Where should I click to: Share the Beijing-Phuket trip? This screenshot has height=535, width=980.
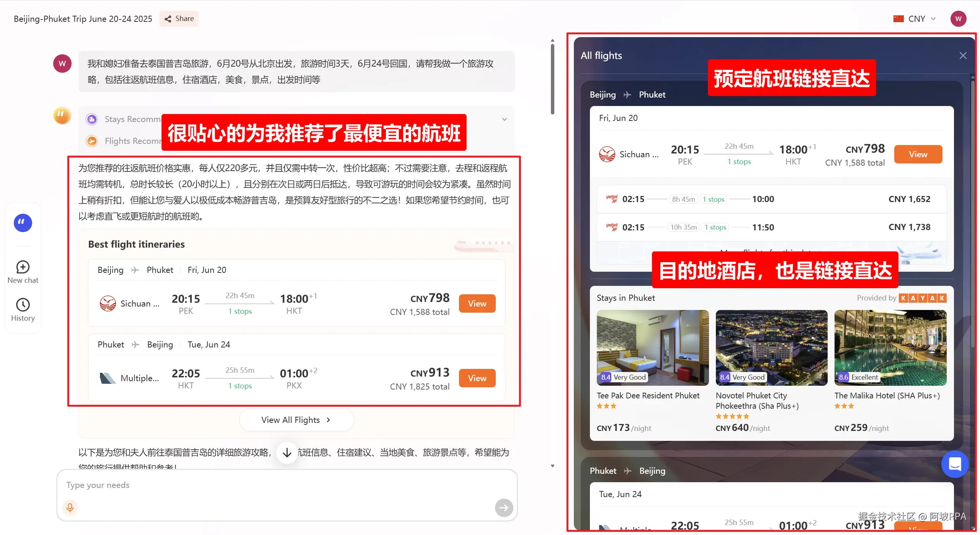[179, 19]
